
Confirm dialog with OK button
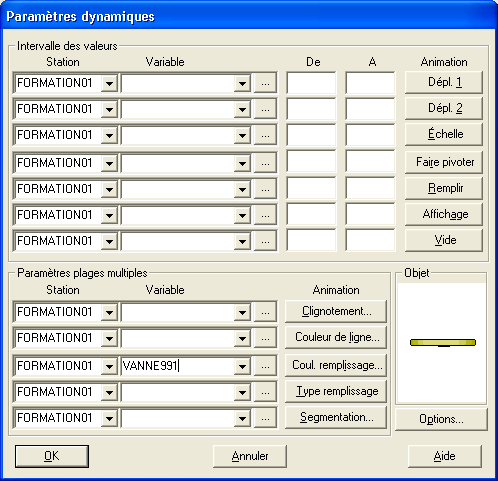pyautogui.click(x=52, y=456)
